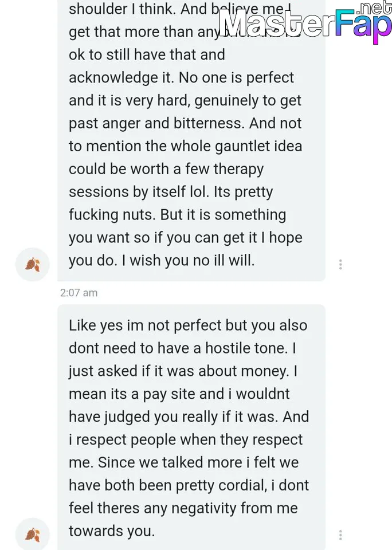Viewport: 392px width, 550px height.
Task: Open the leaf avatar beside the upper message
Action: coord(32,265)
